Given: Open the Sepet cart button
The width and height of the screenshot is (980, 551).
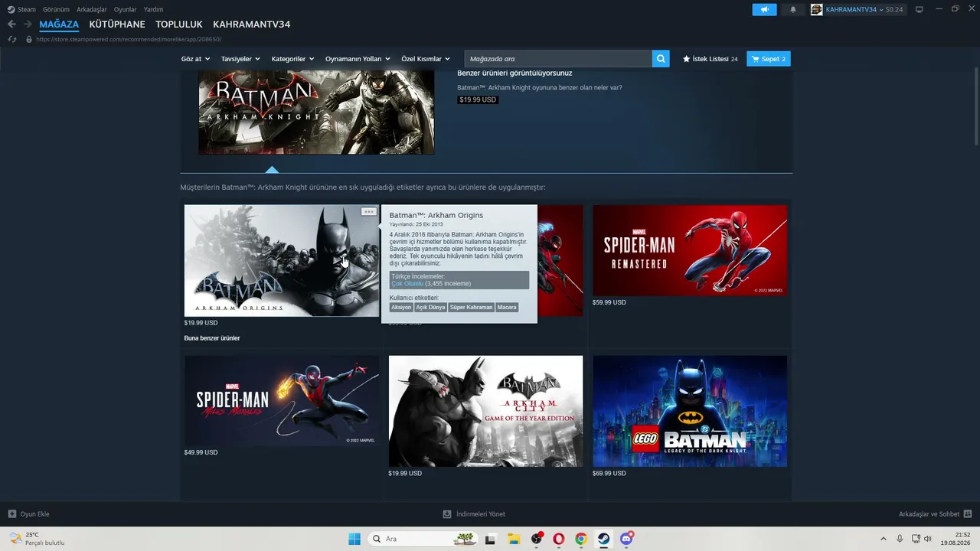Looking at the screenshot, I should point(769,59).
